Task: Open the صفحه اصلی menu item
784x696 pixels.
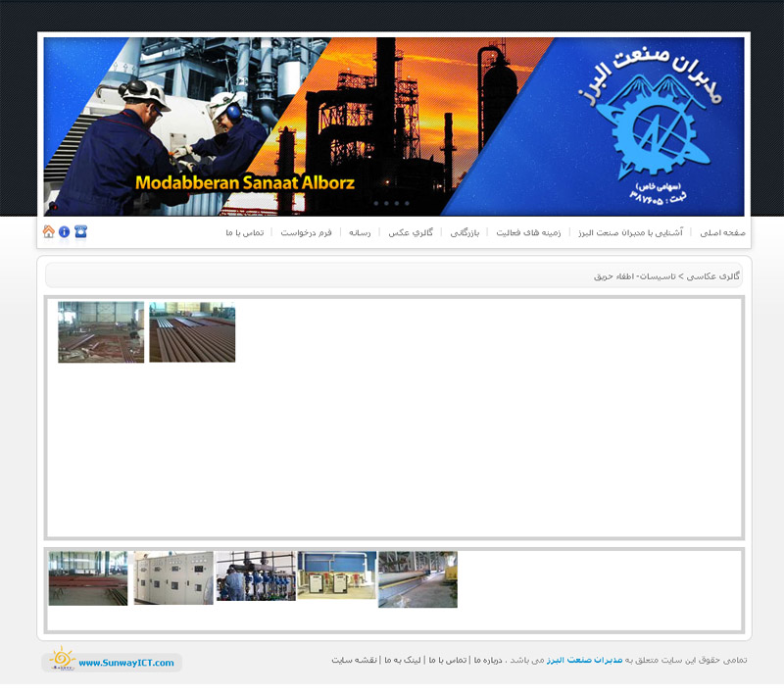Action: tap(722, 232)
